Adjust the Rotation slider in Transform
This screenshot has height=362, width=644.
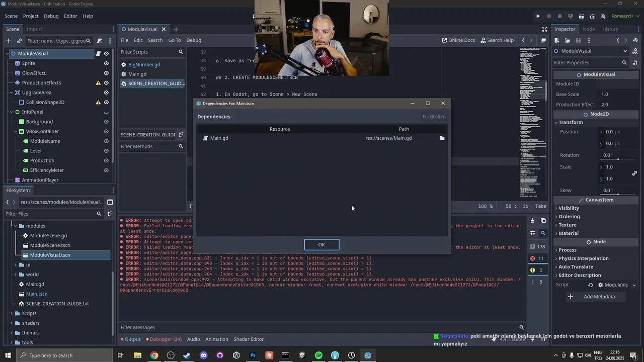pyautogui.click(x=617, y=159)
